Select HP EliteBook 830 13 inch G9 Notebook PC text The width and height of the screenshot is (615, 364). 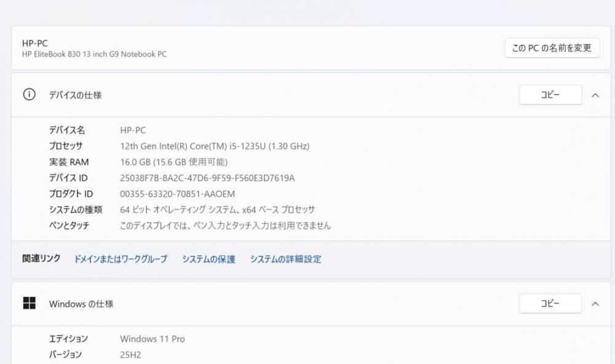click(94, 54)
